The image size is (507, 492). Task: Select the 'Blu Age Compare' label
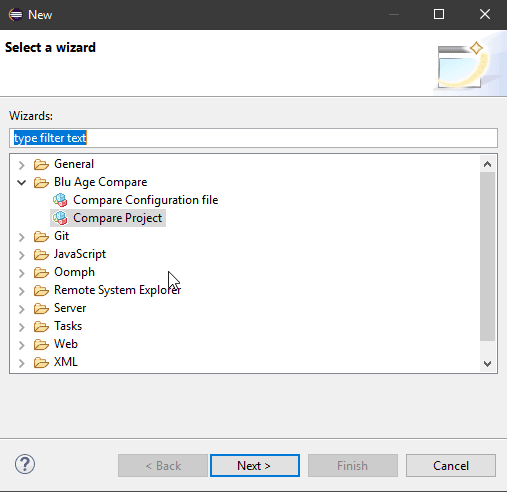pyautogui.click(x=100, y=182)
